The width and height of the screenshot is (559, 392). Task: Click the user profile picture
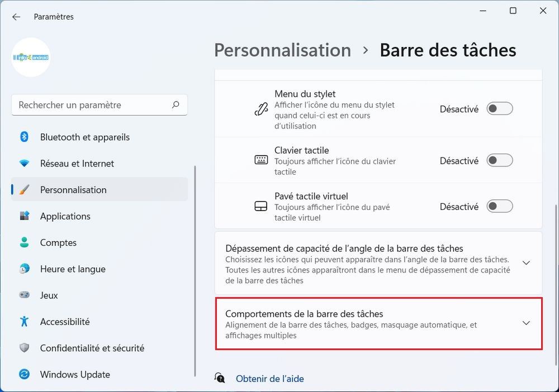click(x=31, y=57)
